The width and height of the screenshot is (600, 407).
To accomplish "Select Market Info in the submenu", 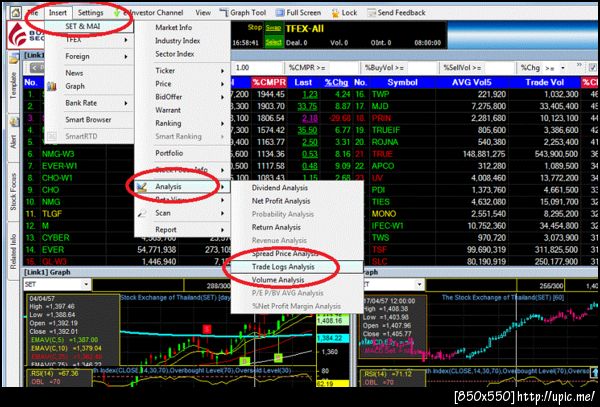I will 174,27.
